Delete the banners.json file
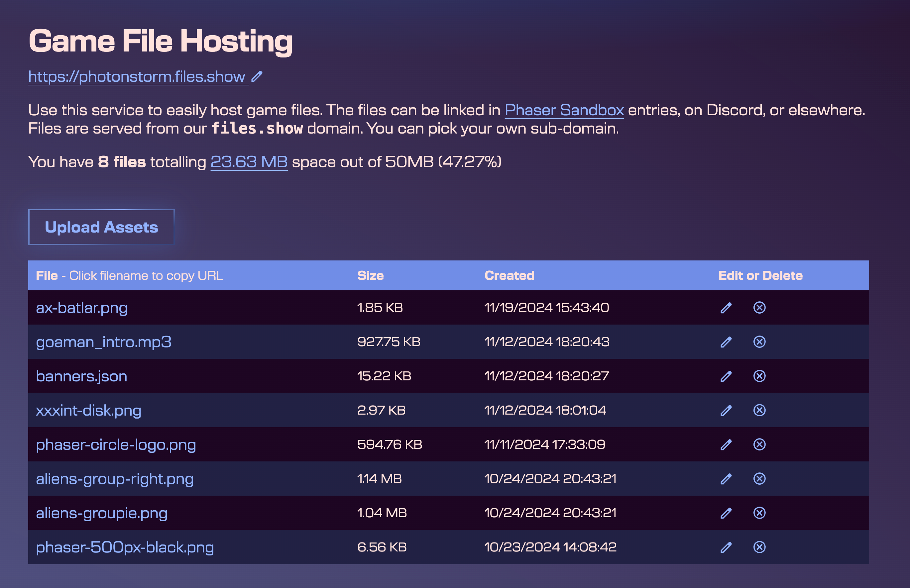Viewport: 910px width, 588px height. pos(759,376)
